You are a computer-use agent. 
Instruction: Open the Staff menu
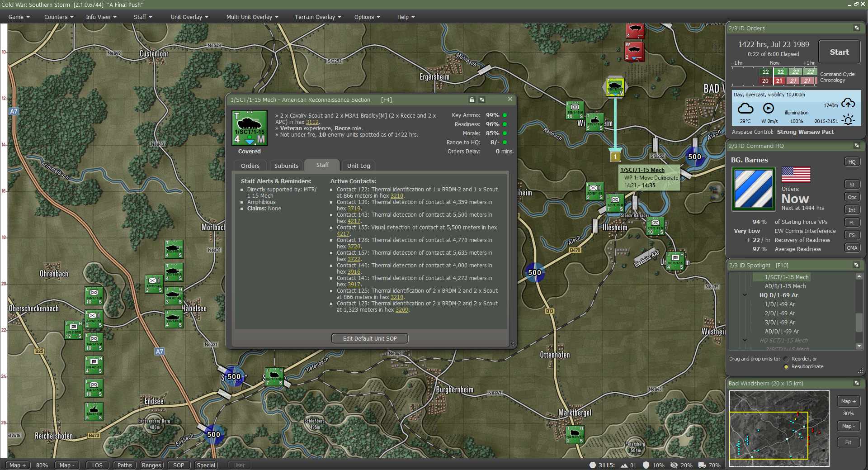point(143,17)
